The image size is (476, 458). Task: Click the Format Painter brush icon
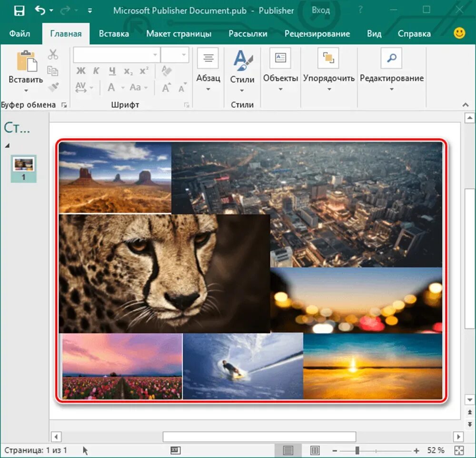click(x=53, y=87)
